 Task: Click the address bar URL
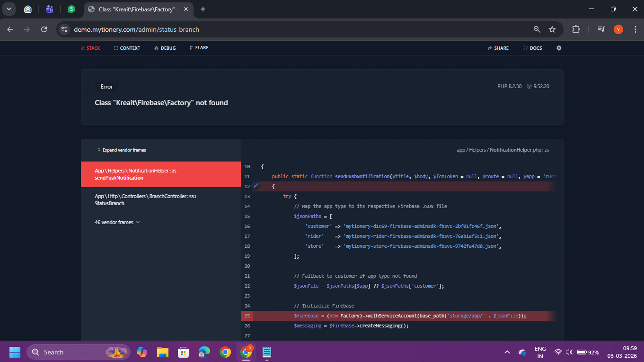pyautogui.click(x=136, y=29)
